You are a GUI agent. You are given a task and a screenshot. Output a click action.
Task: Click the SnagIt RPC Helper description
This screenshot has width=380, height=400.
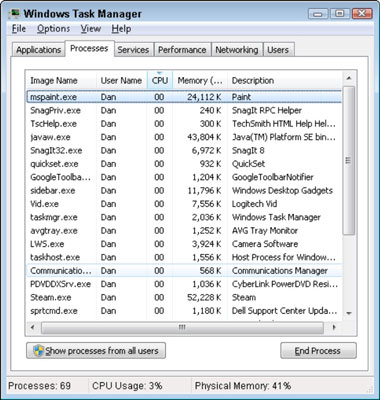tap(267, 110)
